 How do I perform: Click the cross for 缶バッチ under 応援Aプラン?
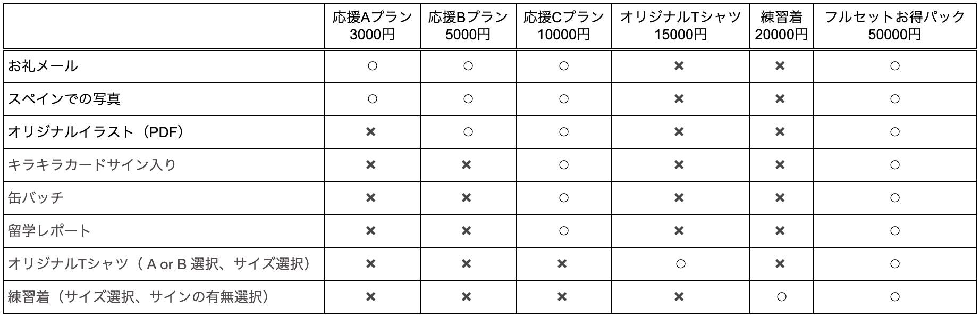click(371, 198)
